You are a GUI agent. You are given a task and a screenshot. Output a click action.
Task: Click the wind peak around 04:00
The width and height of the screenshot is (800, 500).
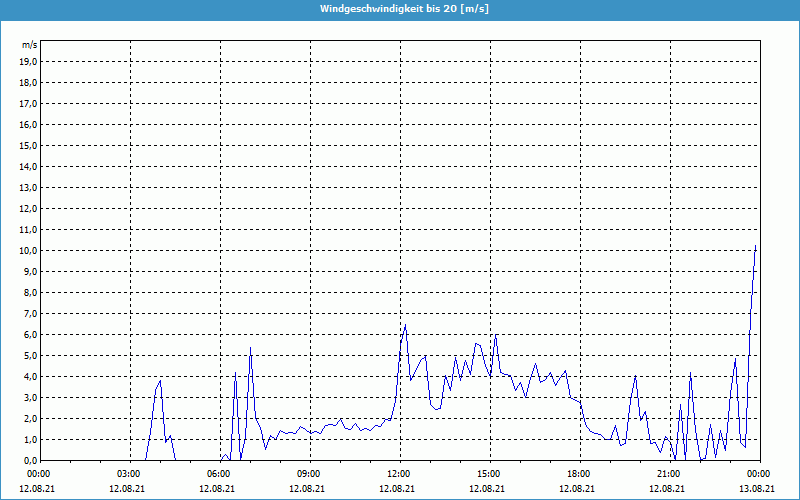pyautogui.click(x=160, y=381)
